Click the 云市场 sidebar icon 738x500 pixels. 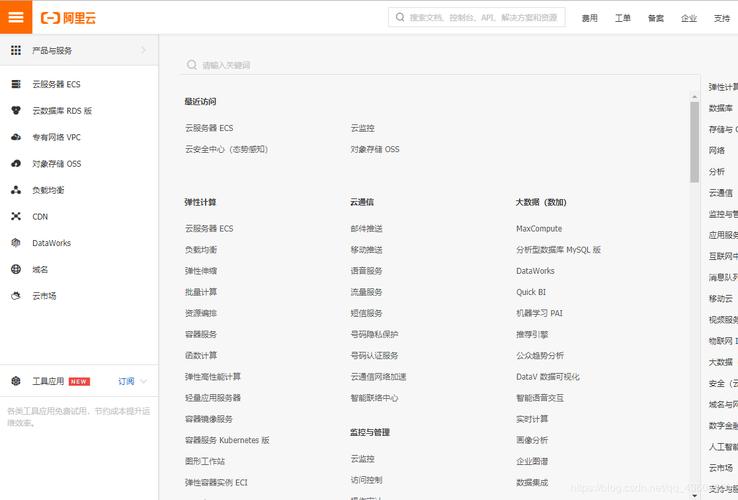click(16, 296)
